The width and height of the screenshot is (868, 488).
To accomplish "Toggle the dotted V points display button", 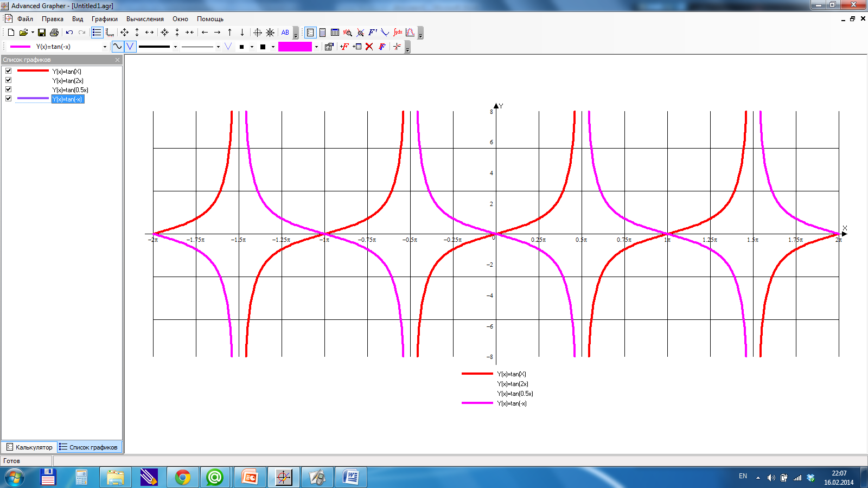I will 228,47.
